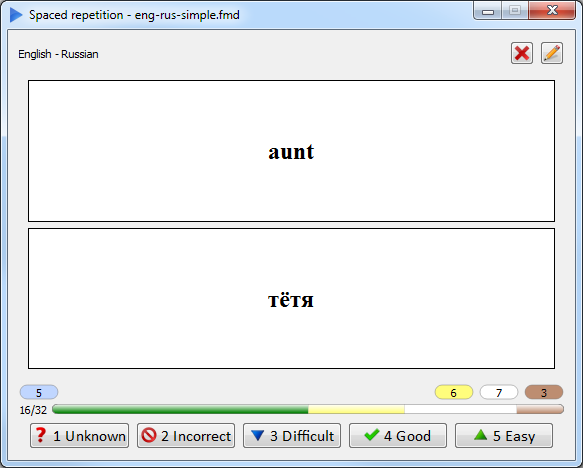Grade the card as 5 Easy

pos(504,436)
